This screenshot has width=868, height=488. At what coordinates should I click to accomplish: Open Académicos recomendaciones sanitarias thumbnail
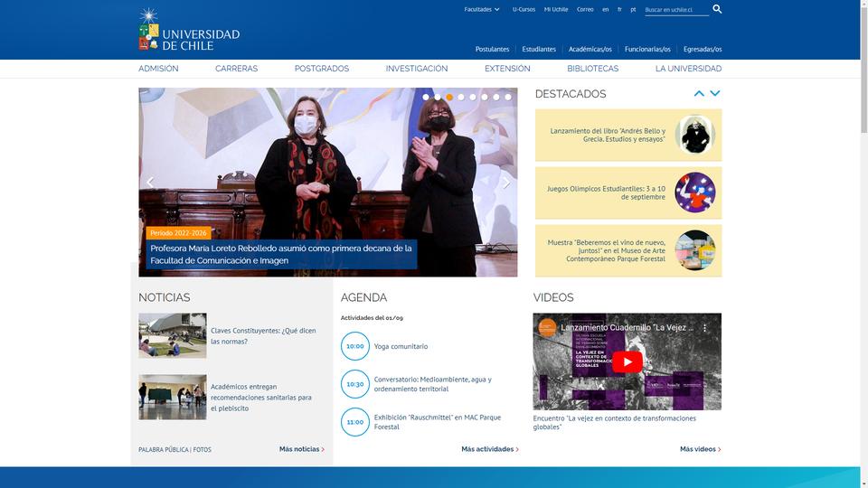click(172, 397)
